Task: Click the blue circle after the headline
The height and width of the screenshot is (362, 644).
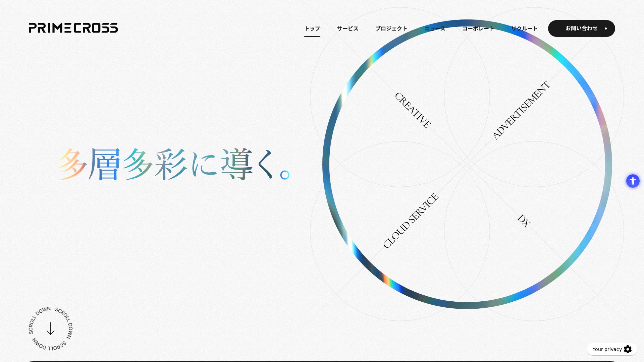Action: (x=285, y=175)
